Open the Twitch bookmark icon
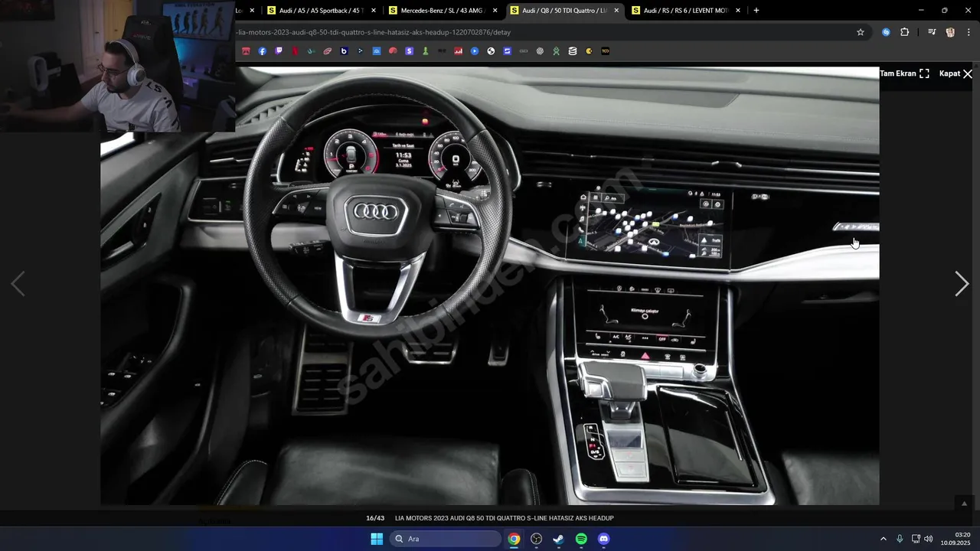Image resolution: width=980 pixels, height=551 pixels. (279, 51)
